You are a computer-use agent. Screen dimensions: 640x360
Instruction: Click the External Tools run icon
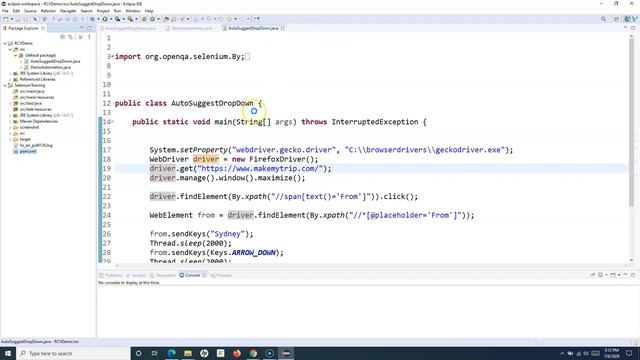pos(130,19)
